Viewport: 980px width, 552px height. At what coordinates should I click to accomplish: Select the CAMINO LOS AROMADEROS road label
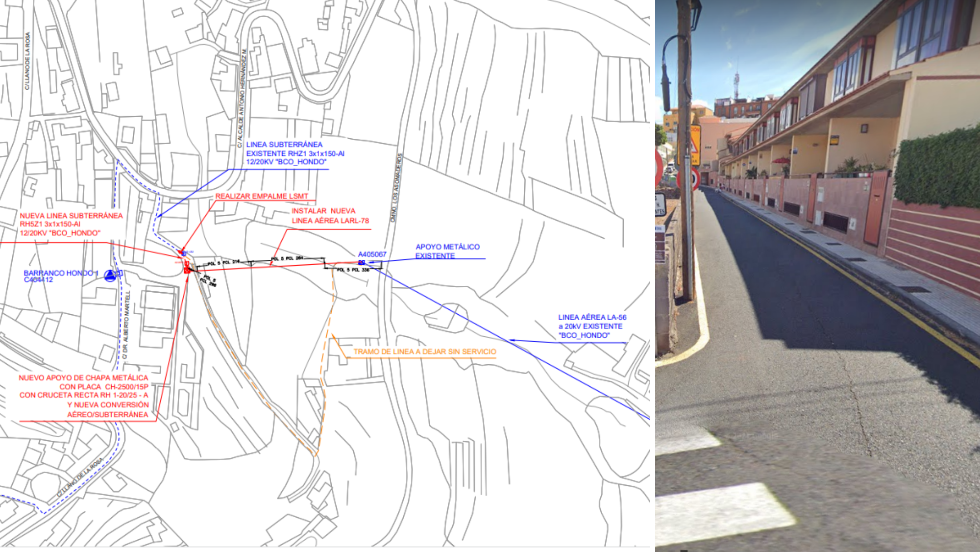[397, 196]
